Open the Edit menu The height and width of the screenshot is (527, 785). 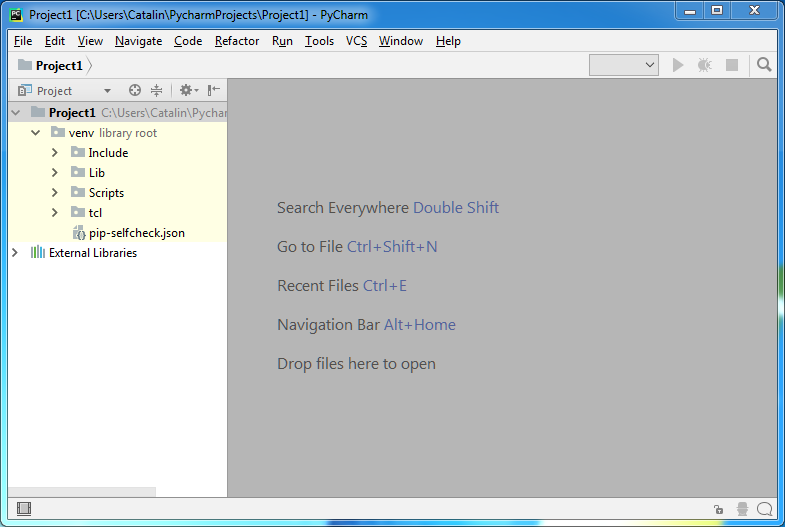pos(55,41)
